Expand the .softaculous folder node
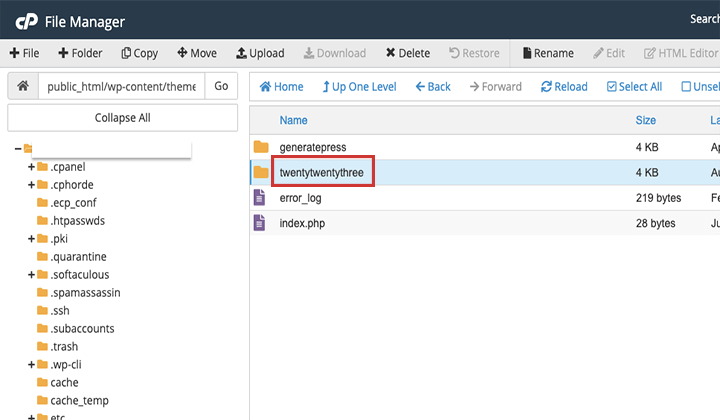 (32, 275)
